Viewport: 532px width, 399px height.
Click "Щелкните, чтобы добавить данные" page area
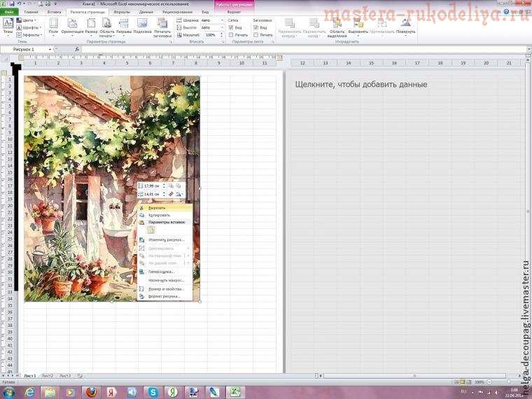[x=361, y=84]
